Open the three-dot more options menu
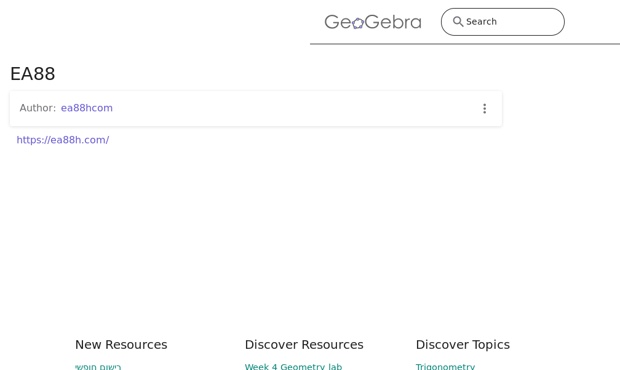Screen dimensions: 620x370 click(x=484, y=109)
